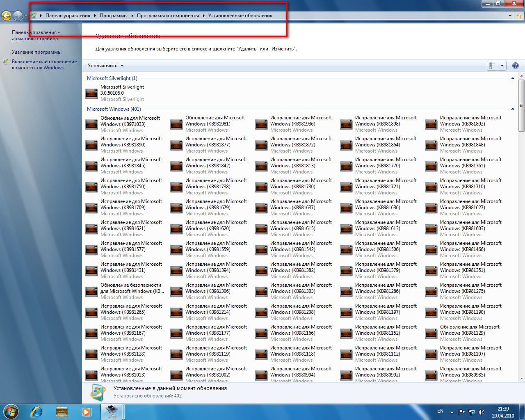This screenshot has height=420, width=525.
Task: Select fix entry text KB981637
Action: pyautogui.click(x=301, y=204)
